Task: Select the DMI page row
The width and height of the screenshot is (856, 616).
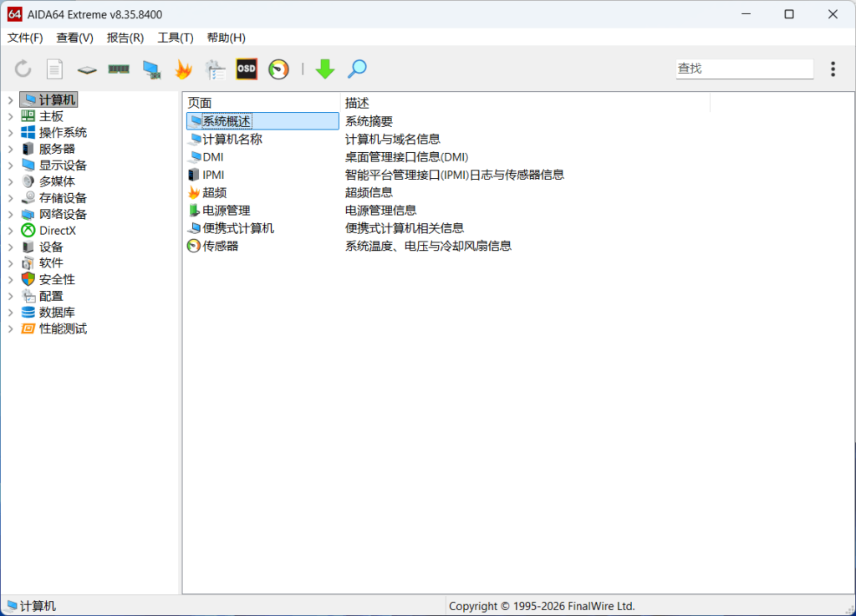Action: click(262, 157)
